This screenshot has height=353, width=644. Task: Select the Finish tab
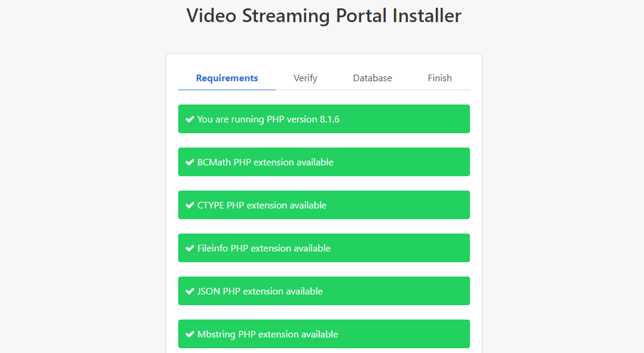click(439, 78)
